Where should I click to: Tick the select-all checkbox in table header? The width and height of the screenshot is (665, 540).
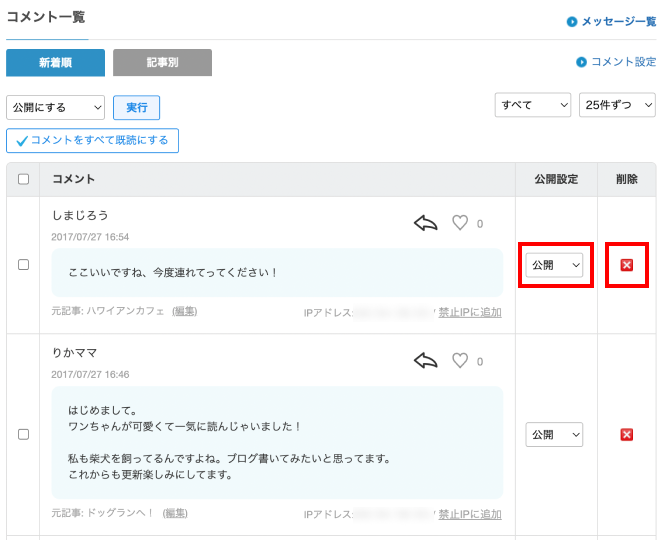point(23,179)
